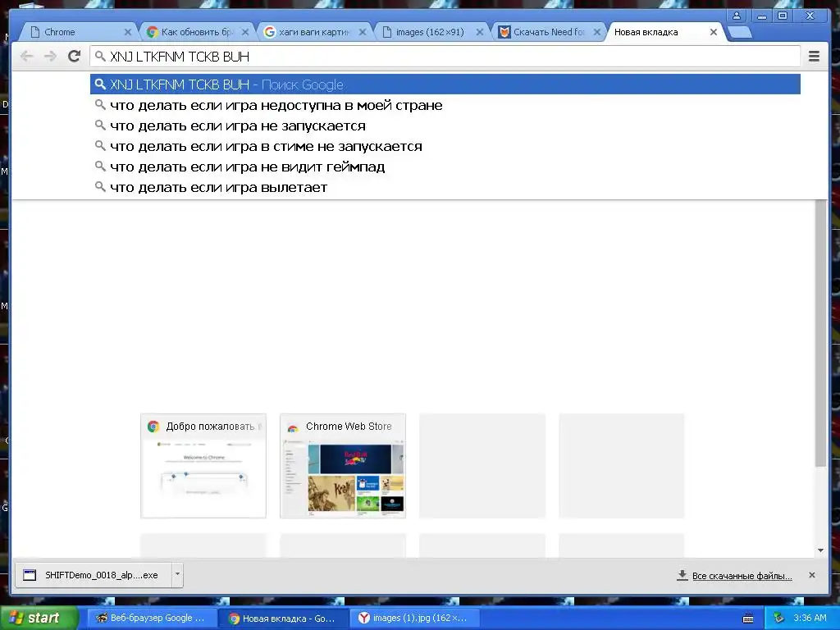
Task: Click the exe file icon in downloads bar
Action: [x=30, y=575]
